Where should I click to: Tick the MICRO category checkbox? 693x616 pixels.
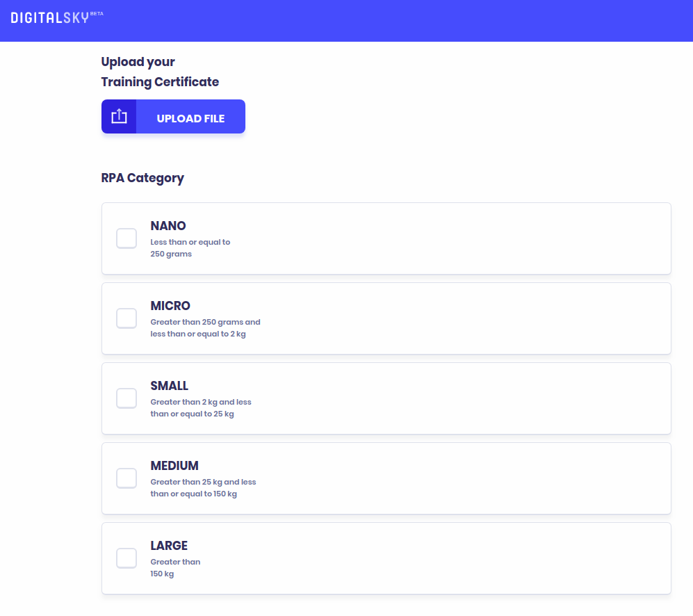click(127, 318)
